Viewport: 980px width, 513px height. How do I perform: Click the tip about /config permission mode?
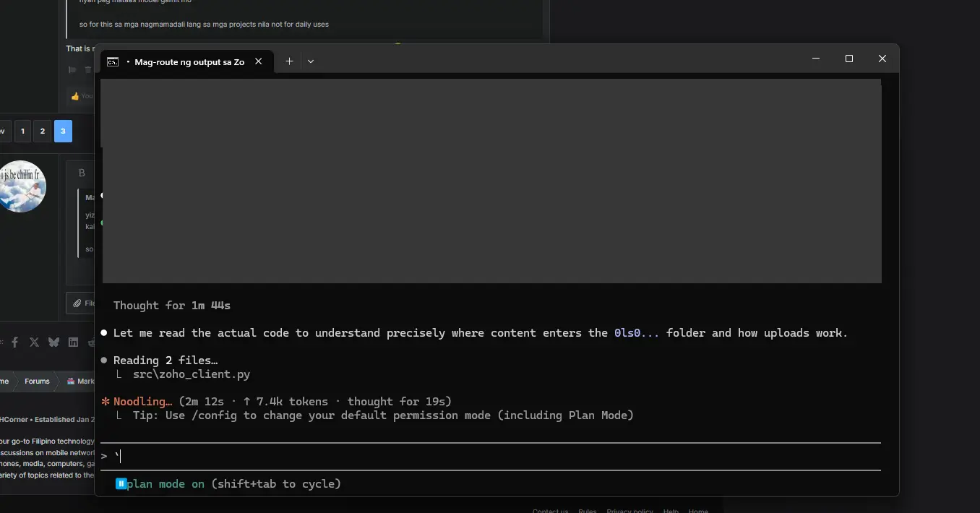click(x=383, y=415)
